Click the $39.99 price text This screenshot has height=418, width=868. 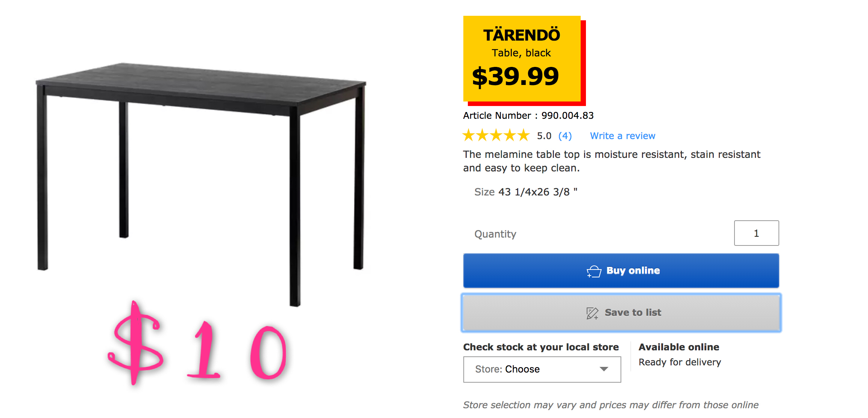coord(515,76)
